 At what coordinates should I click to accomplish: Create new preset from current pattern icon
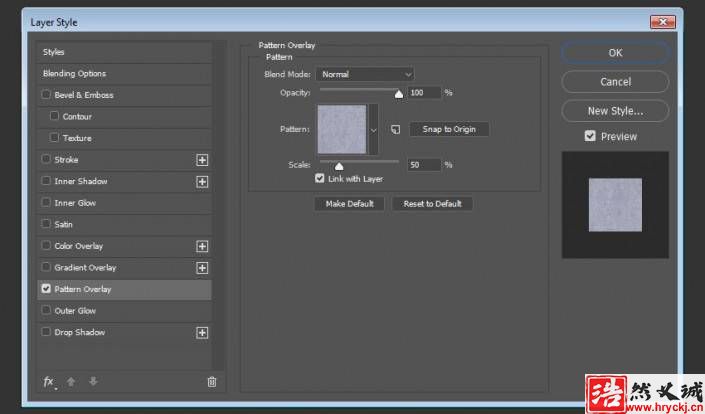pyautogui.click(x=395, y=129)
